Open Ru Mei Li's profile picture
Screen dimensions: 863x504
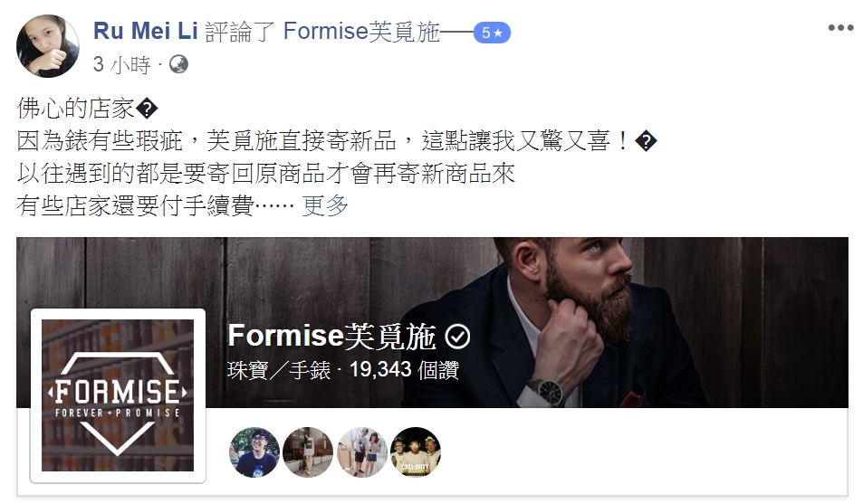pyautogui.click(x=48, y=46)
